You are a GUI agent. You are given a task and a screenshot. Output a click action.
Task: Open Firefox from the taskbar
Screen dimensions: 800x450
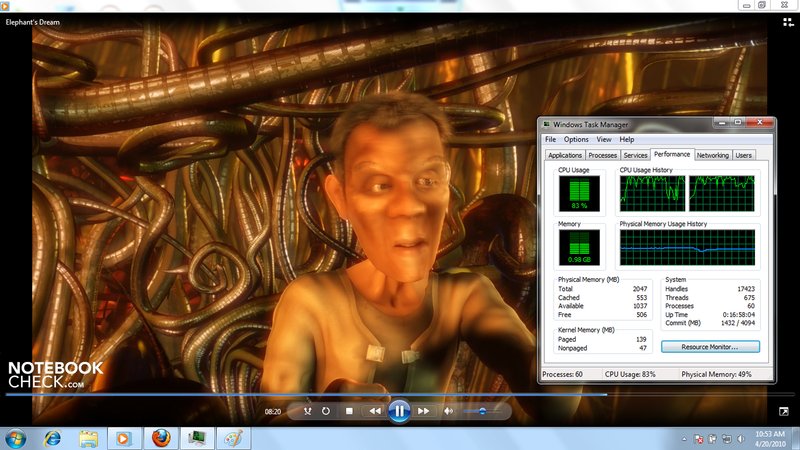pos(160,438)
